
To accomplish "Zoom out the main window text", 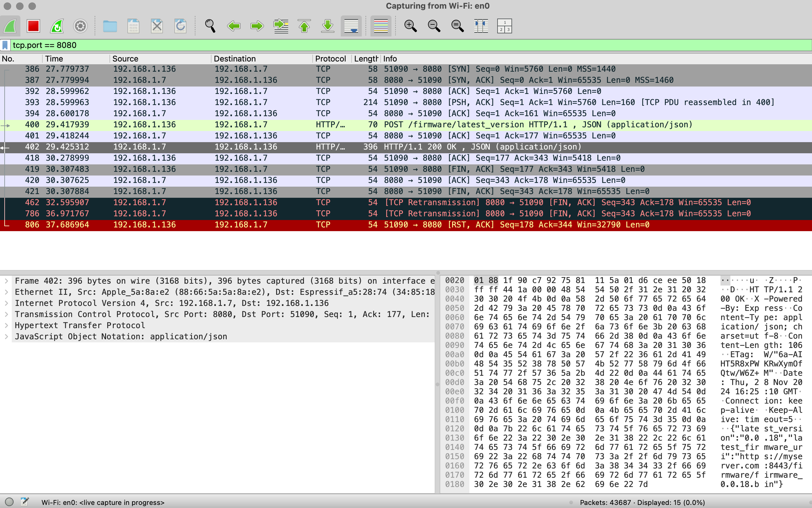I will tap(434, 26).
